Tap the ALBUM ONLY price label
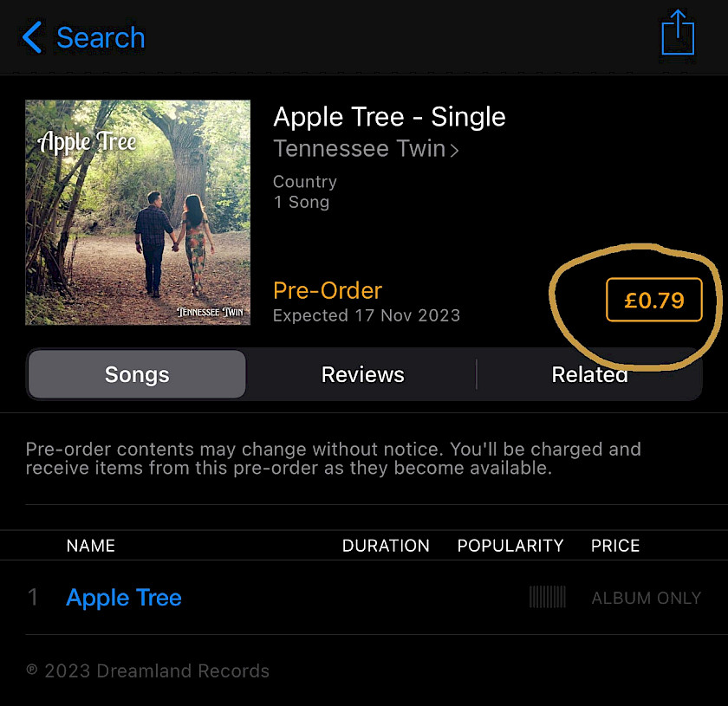728x706 pixels. [646, 598]
